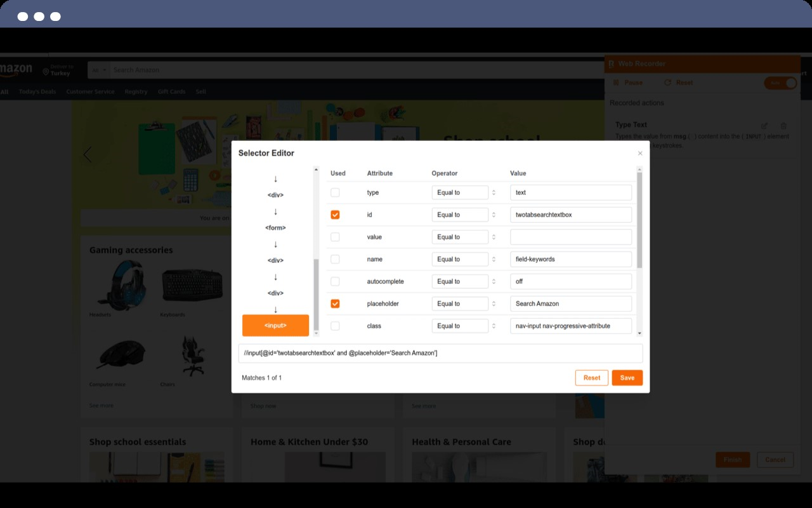
Task: Edit the autocomplete value 'off'
Action: tap(571, 281)
